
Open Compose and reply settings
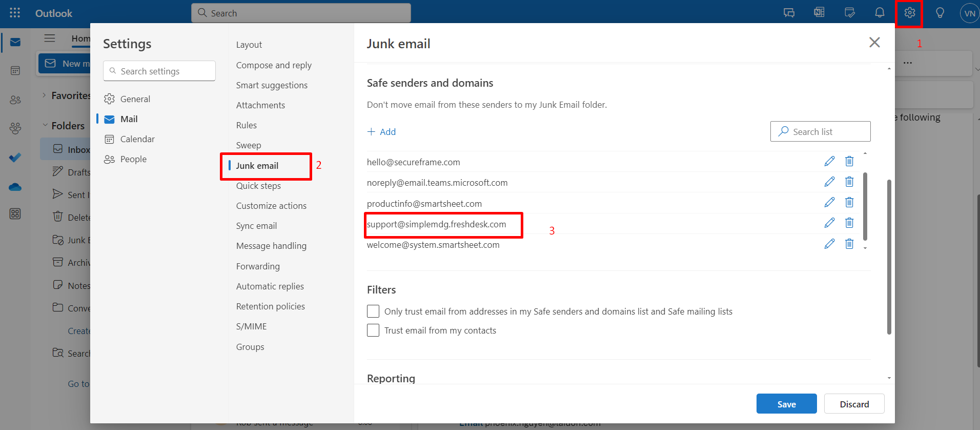click(274, 65)
